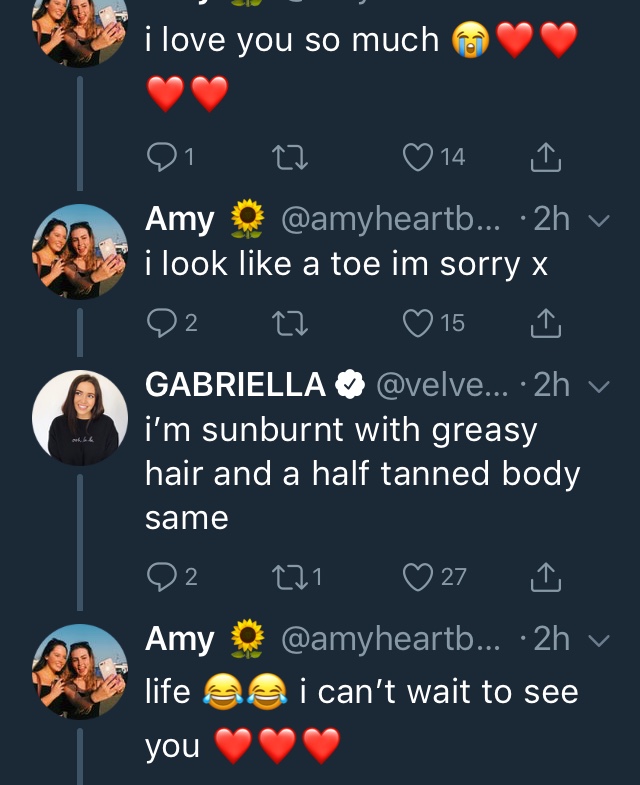This screenshot has width=640, height=785.
Task: Share Amy's "look like a toe" tweet
Action: pyautogui.click(x=544, y=322)
